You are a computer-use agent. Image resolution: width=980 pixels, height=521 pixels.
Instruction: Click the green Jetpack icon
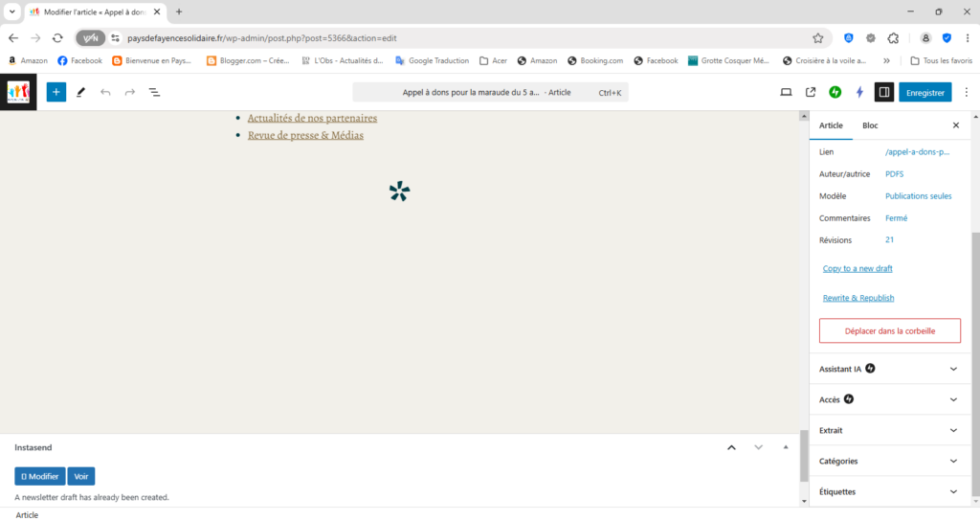(835, 93)
